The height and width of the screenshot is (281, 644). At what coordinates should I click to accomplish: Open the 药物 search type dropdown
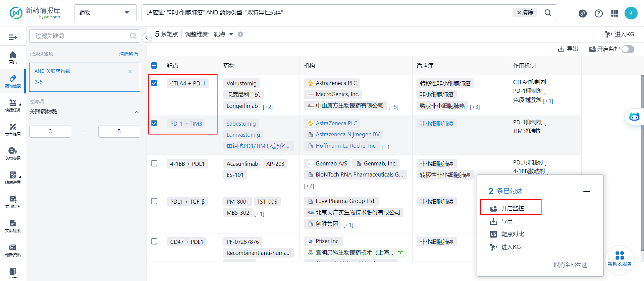point(105,13)
